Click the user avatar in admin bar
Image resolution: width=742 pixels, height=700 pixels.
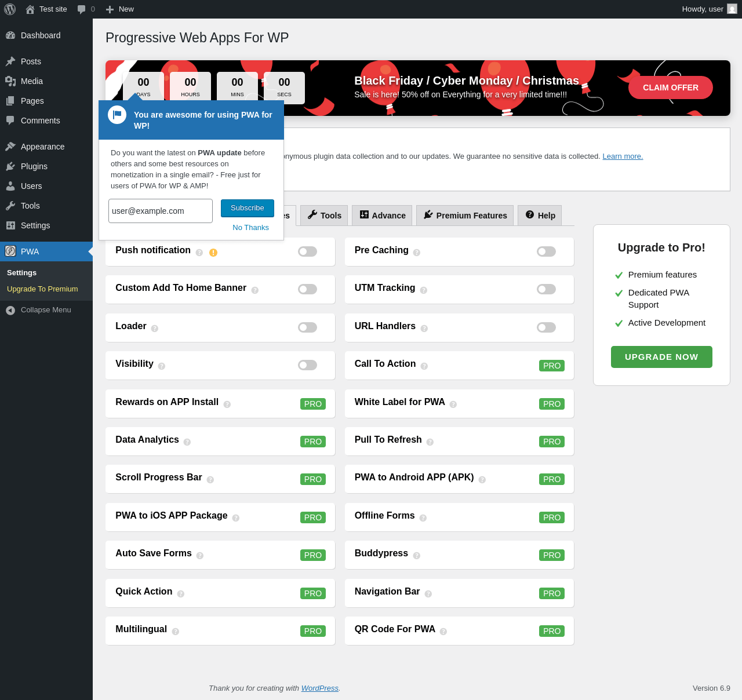[732, 9]
